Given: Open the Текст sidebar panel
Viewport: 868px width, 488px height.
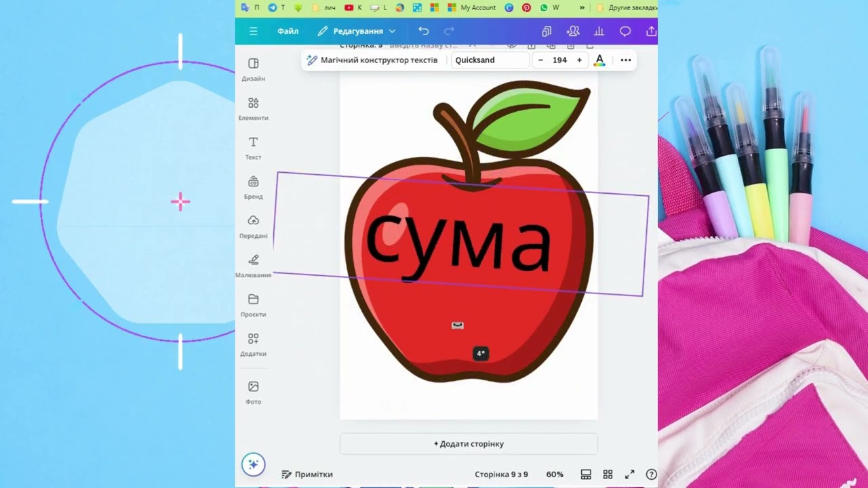Looking at the screenshot, I should coord(253,148).
